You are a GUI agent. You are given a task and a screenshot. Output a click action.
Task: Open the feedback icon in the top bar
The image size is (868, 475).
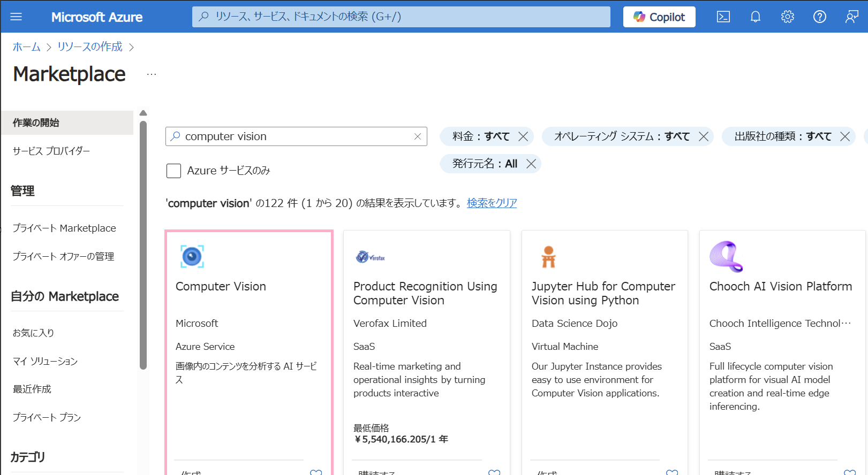tap(851, 17)
